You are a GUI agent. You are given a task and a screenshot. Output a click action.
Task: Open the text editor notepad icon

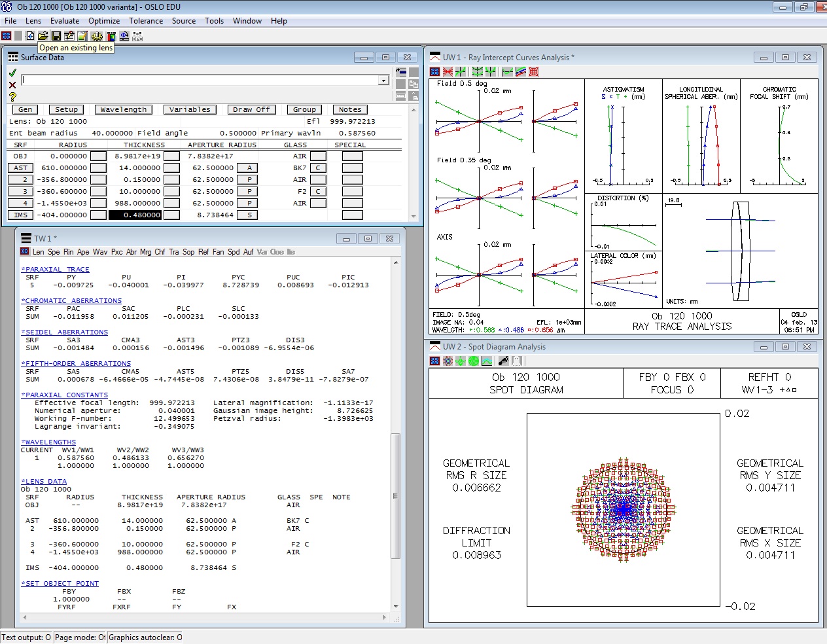pyautogui.click(x=82, y=36)
